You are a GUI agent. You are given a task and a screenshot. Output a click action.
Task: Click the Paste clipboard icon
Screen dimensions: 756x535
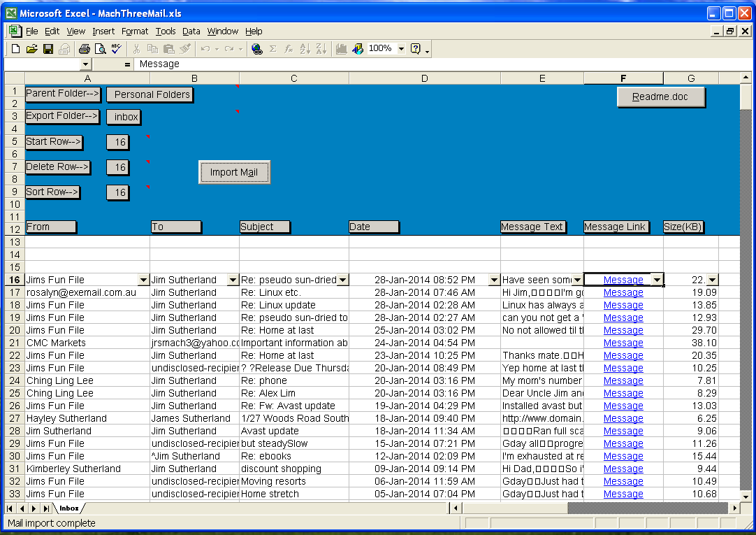click(169, 49)
